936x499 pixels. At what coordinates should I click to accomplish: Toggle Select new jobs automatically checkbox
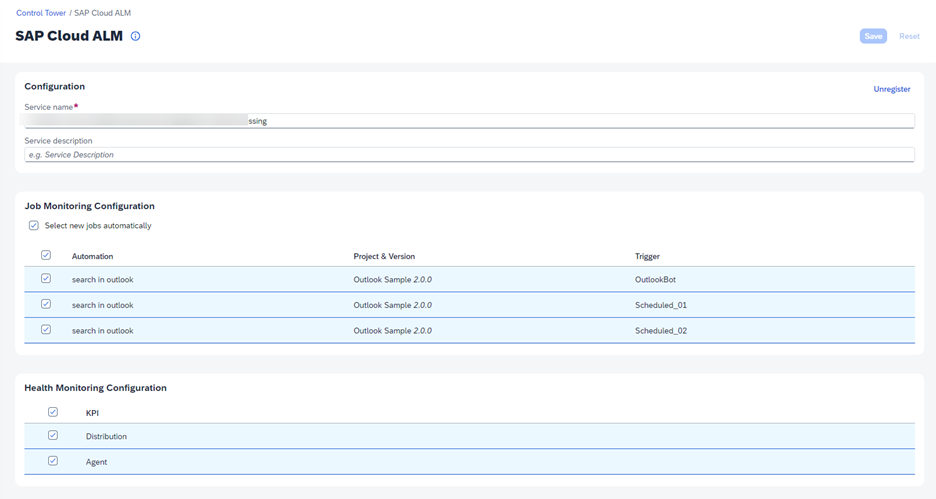34,226
